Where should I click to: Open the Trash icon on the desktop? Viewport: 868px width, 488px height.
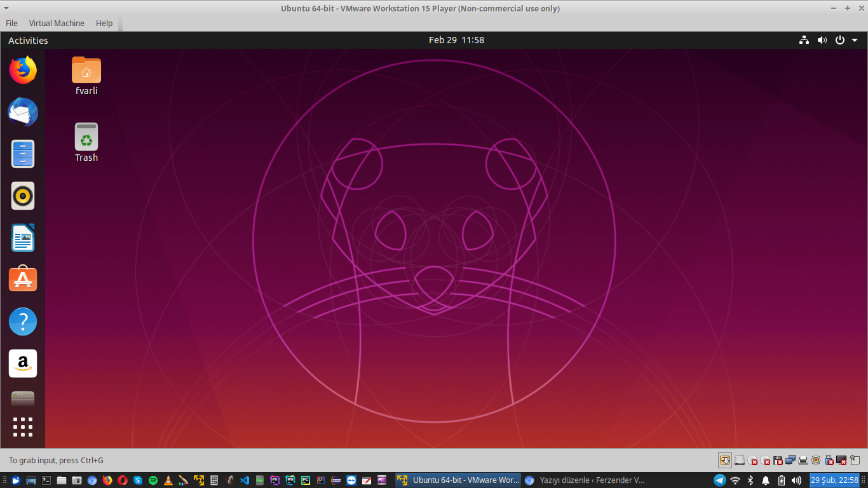pos(86,142)
